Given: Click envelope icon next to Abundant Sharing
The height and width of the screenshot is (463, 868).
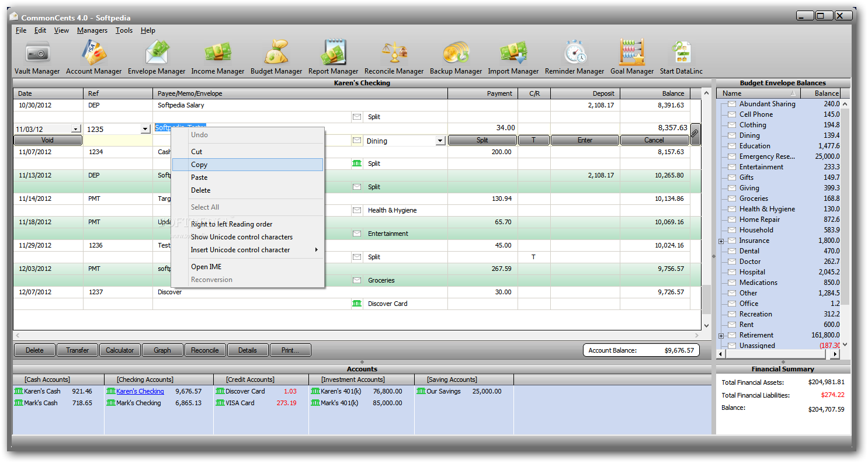Looking at the screenshot, I should pos(731,104).
